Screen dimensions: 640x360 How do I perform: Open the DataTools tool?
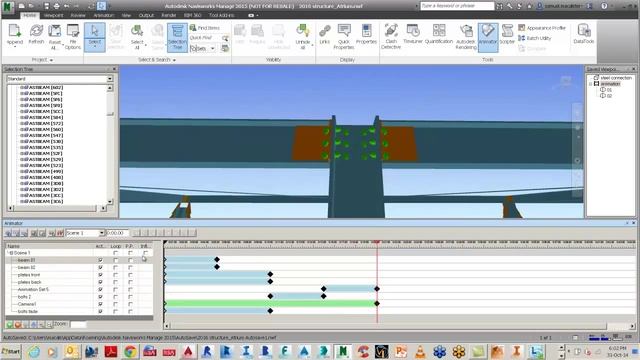pos(584,34)
